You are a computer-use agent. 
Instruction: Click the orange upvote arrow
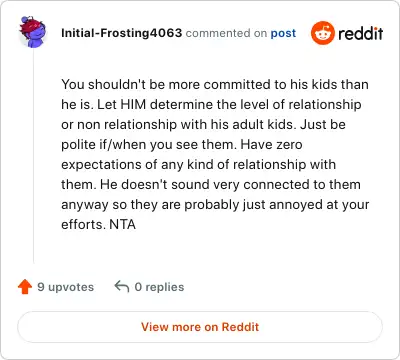25,287
